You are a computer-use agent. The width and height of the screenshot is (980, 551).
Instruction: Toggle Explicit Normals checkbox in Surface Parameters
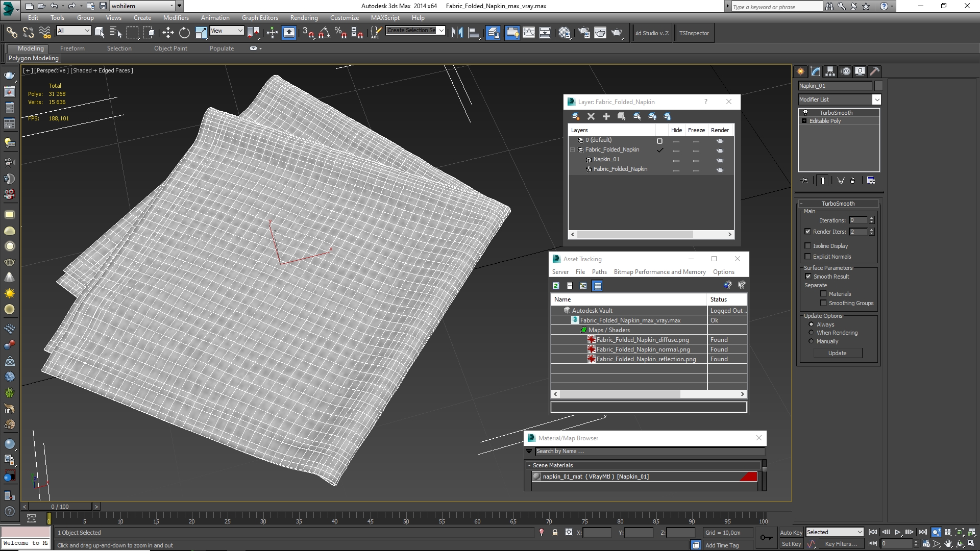coord(808,256)
